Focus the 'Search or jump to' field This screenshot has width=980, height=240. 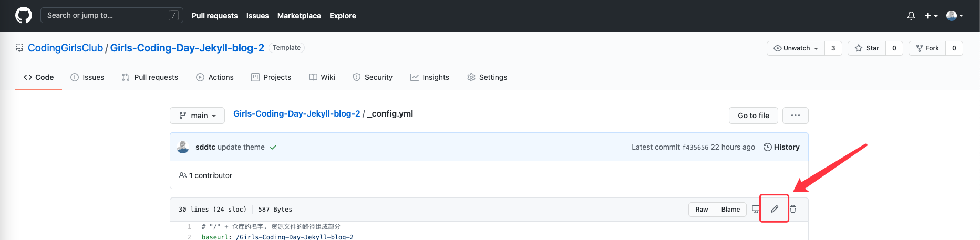point(111,15)
